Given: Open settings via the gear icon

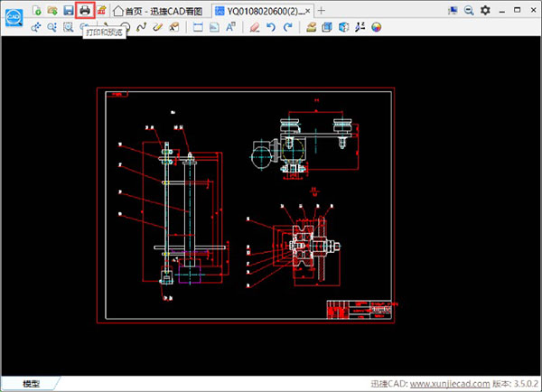Looking at the screenshot, I should pos(485,9).
